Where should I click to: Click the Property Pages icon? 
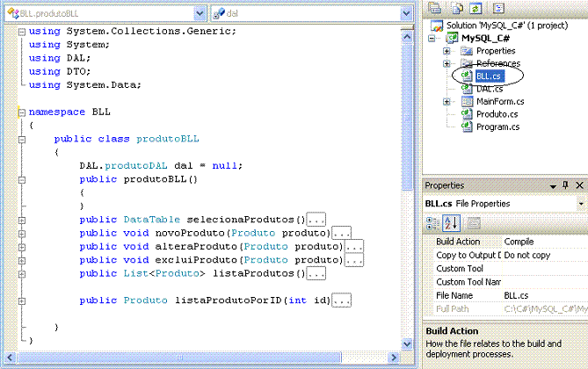(474, 223)
